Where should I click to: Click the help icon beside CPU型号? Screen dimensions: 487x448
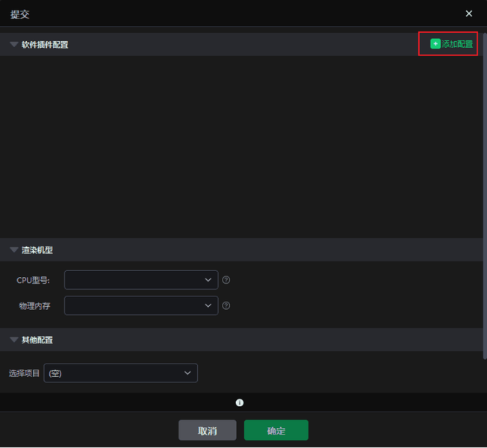click(x=226, y=280)
